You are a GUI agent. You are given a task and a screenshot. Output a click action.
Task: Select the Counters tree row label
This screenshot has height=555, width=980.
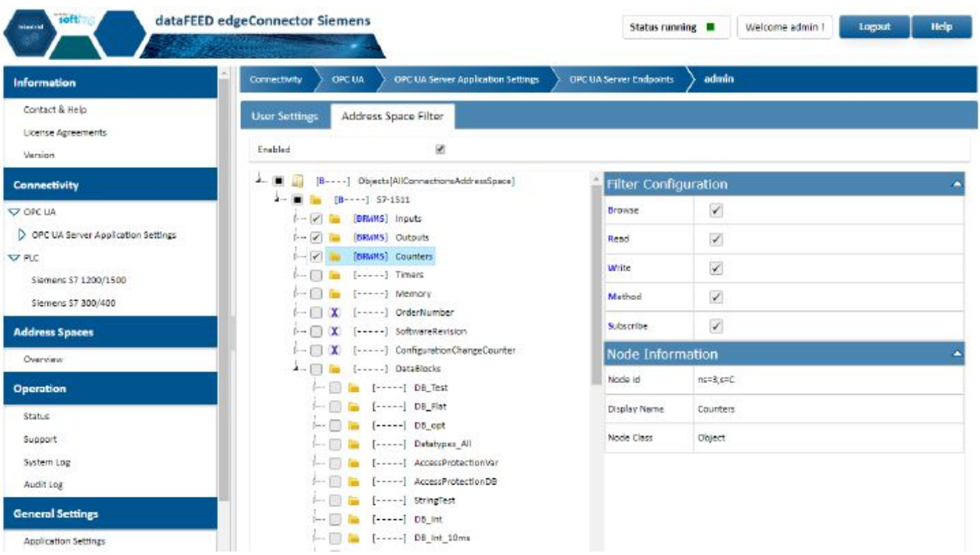414,257
